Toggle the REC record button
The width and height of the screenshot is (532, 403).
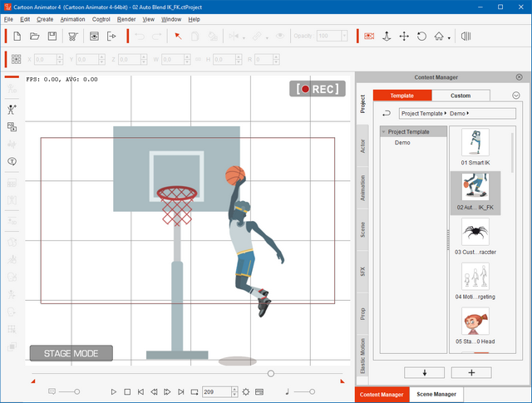click(x=317, y=89)
